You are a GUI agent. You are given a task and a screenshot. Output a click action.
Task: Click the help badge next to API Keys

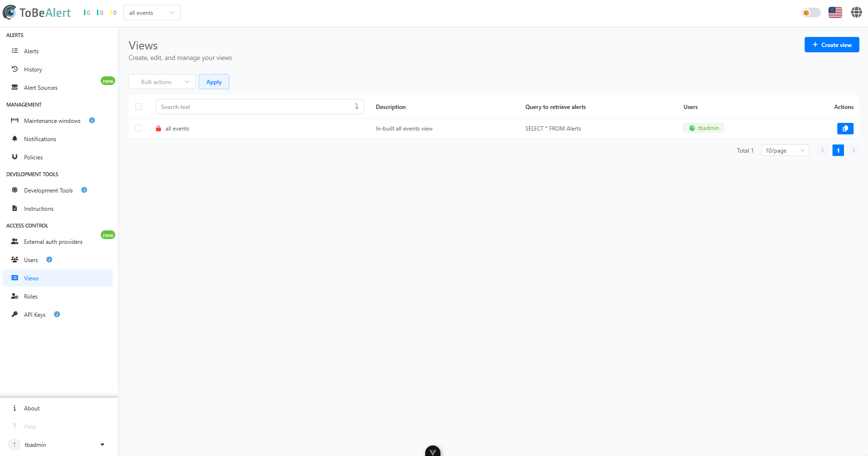[x=57, y=314]
